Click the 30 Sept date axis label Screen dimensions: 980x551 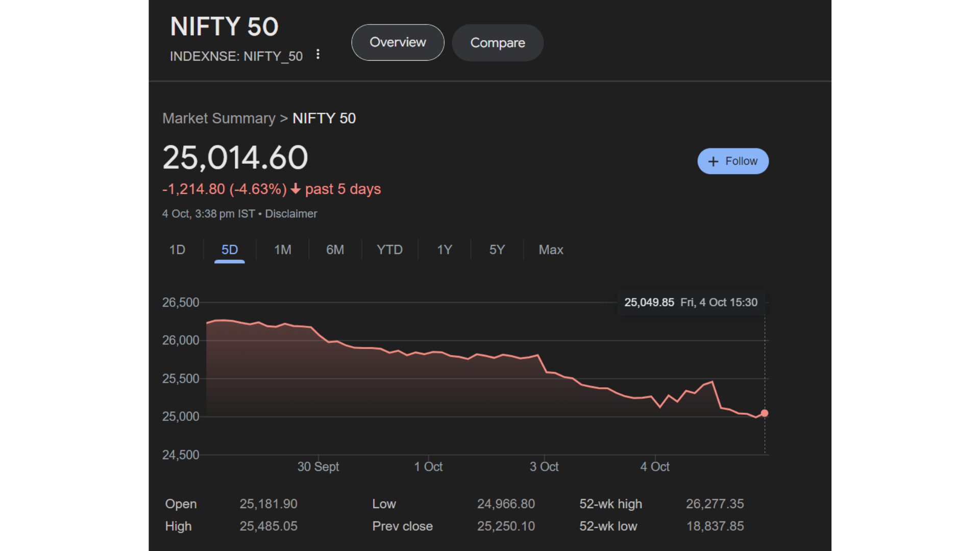[x=318, y=467]
